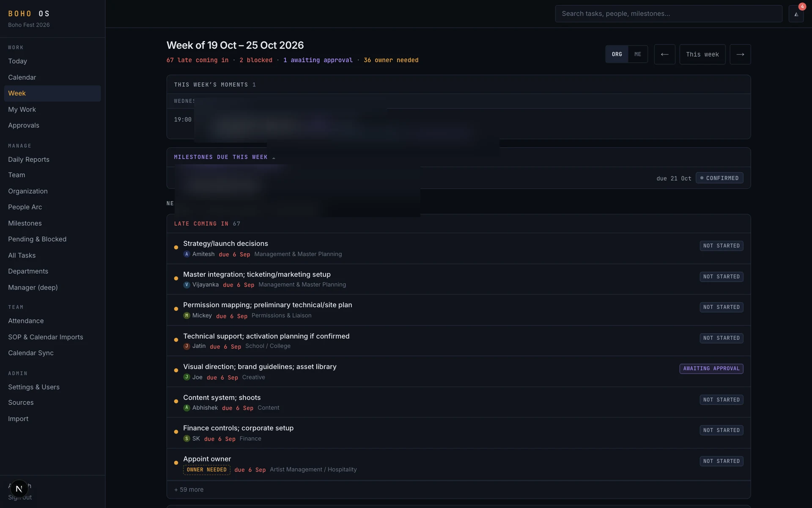This screenshot has width=812, height=508.
Task: Switch view to ORG
Action: 617,54
